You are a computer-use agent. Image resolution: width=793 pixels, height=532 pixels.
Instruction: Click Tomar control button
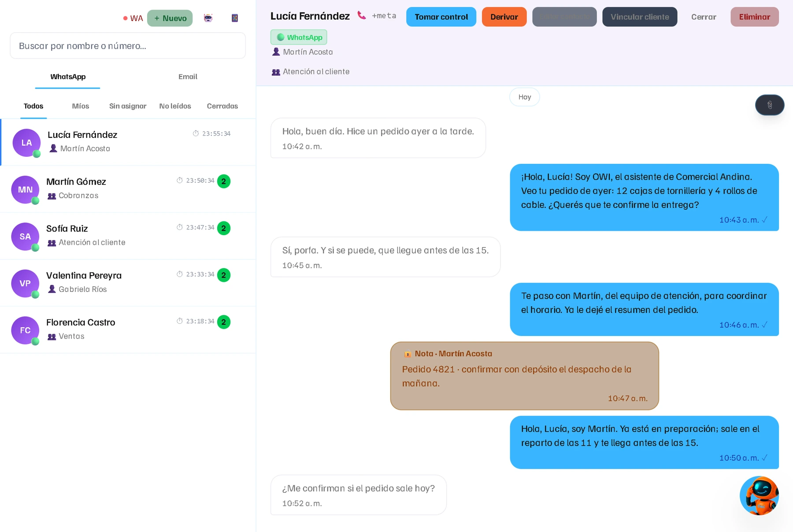coord(441,17)
